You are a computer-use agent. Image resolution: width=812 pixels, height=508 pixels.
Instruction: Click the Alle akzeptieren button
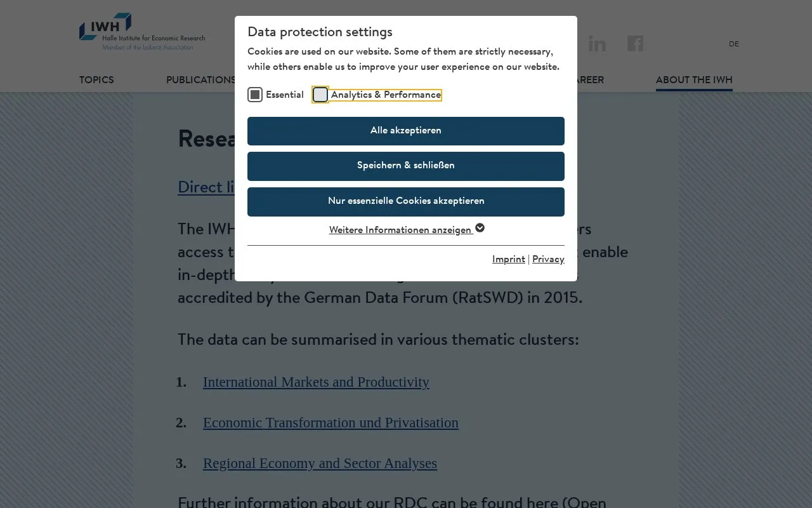coord(406,131)
